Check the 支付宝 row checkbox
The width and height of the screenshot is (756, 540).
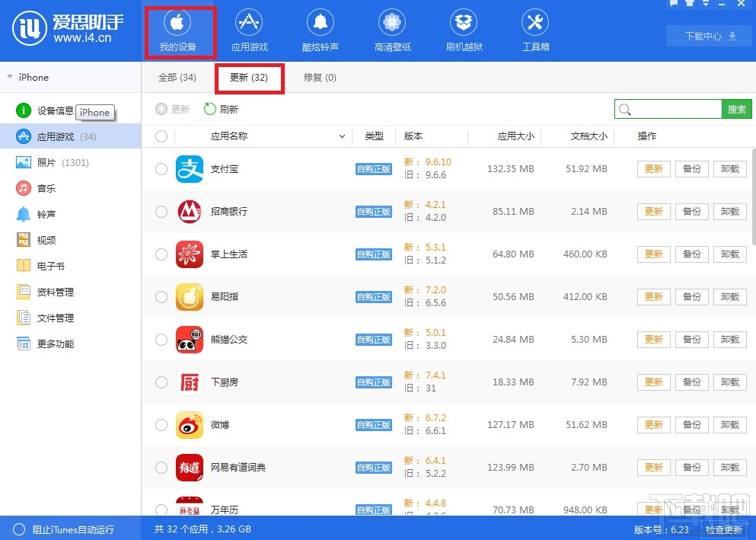[x=161, y=168]
